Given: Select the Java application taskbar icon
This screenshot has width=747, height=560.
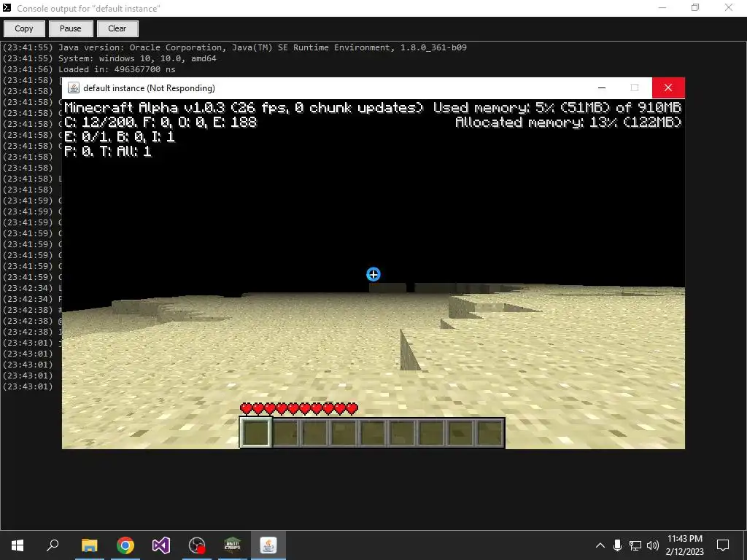Looking at the screenshot, I should [x=268, y=545].
